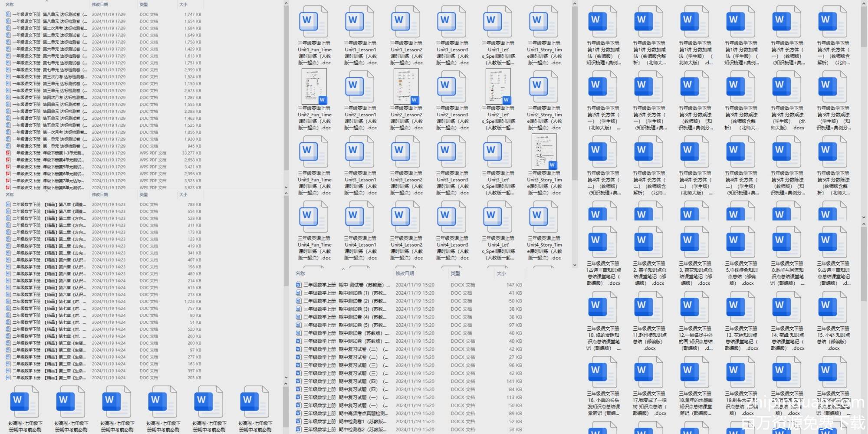This screenshot has width=868, height=434.
Task: Click sort chevron above 三年级数学上册 list header
Action: pyautogui.click(x=343, y=269)
